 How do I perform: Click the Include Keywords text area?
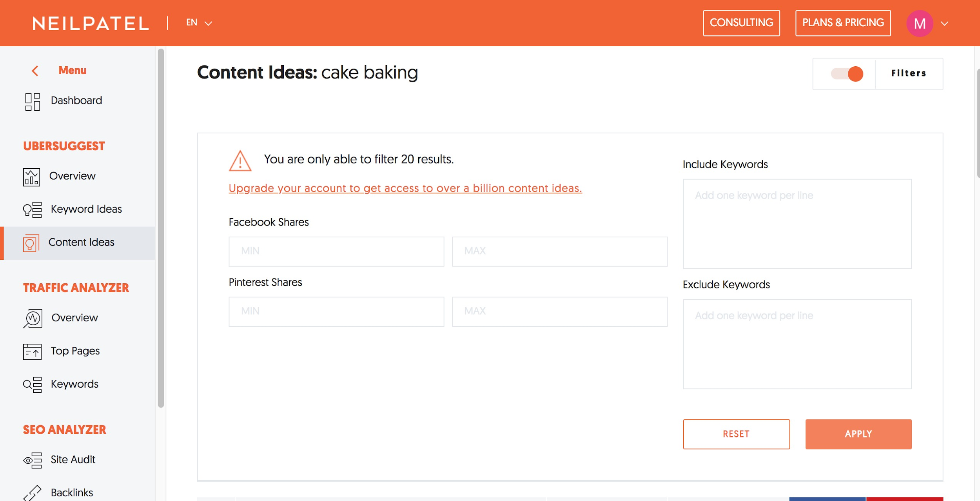click(797, 224)
